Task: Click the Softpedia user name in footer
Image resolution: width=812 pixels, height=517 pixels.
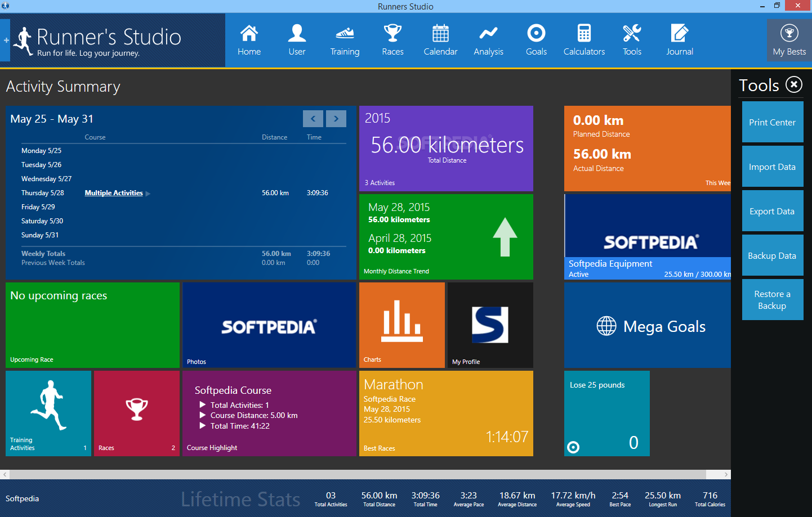Action: coord(23,498)
